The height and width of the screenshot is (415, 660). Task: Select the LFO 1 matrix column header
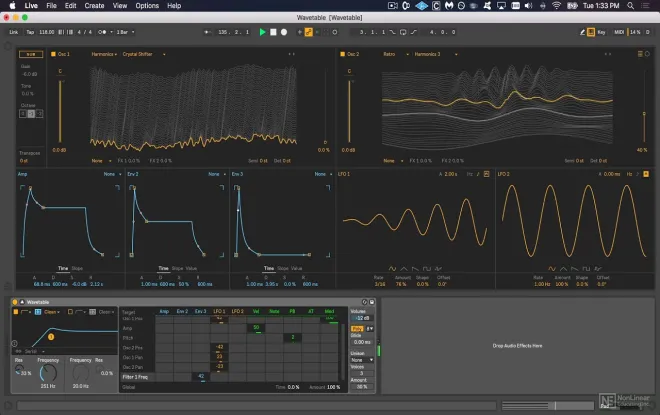click(x=219, y=311)
